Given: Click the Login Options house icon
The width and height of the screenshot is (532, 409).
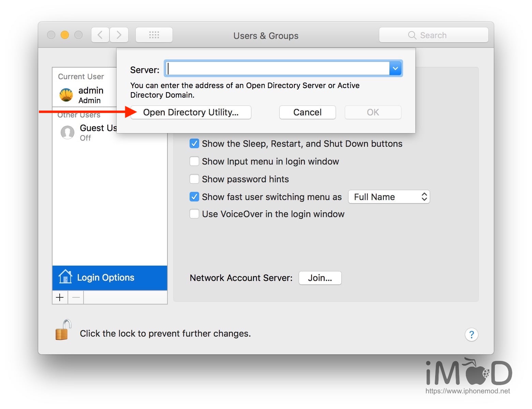Looking at the screenshot, I should [65, 277].
